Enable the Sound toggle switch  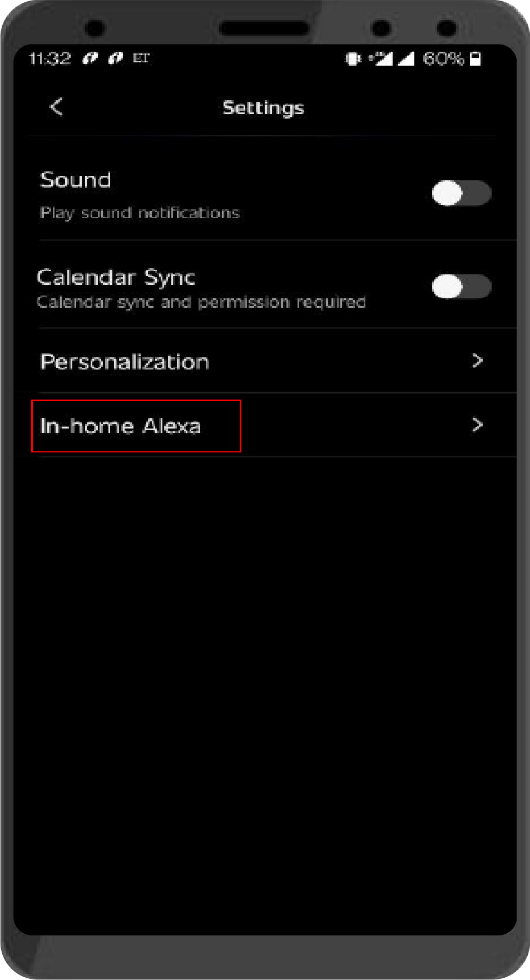tap(461, 193)
